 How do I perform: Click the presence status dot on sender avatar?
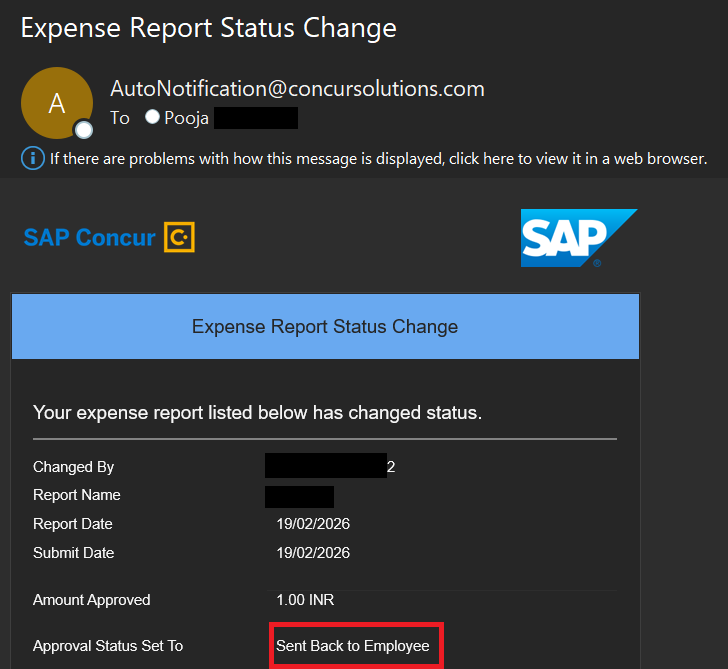[x=84, y=130]
